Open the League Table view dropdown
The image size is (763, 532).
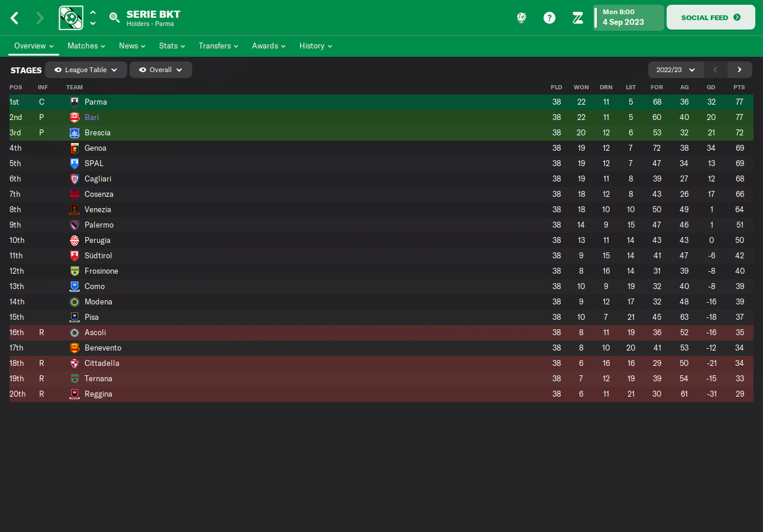pyautogui.click(x=86, y=70)
